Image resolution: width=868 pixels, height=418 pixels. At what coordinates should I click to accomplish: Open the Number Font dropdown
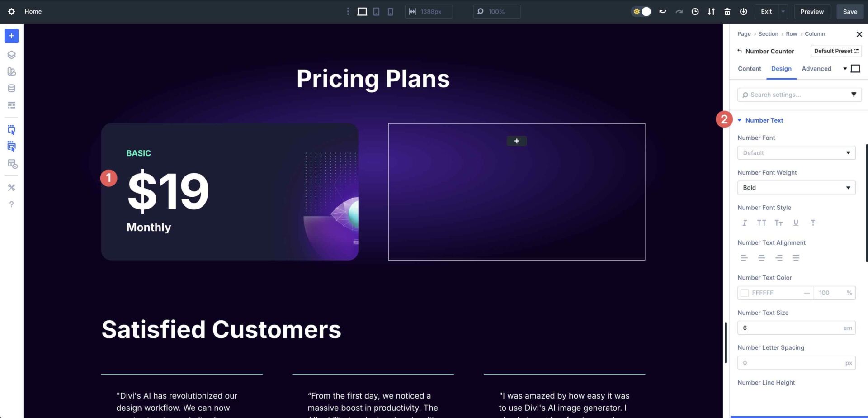click(796, 152)
